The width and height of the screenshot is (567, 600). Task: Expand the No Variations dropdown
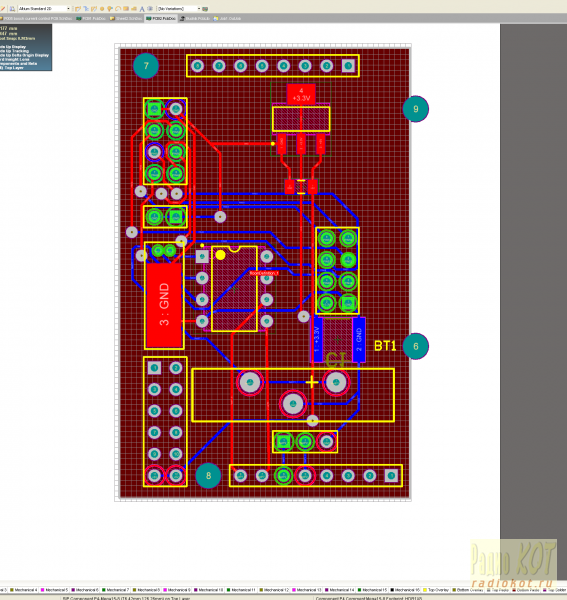[x=179, y=8]
